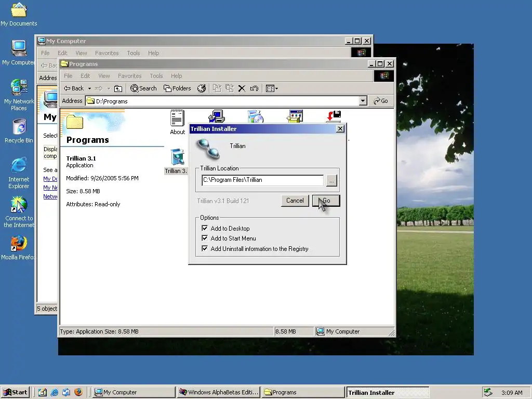Expand Back history dropdown arrow in Programs
Screen dimensions: 532x399
(x=89, y=88)
